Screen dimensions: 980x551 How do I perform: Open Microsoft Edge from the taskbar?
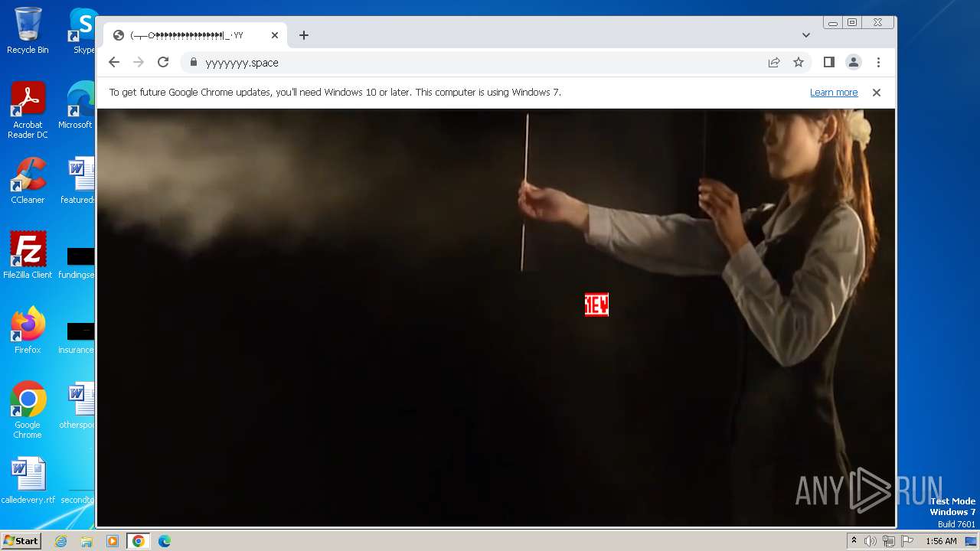(164, 541)
